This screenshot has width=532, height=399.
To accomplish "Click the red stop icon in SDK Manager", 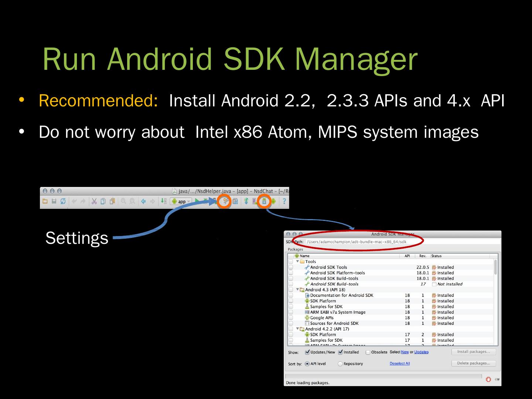I will 488,379.
